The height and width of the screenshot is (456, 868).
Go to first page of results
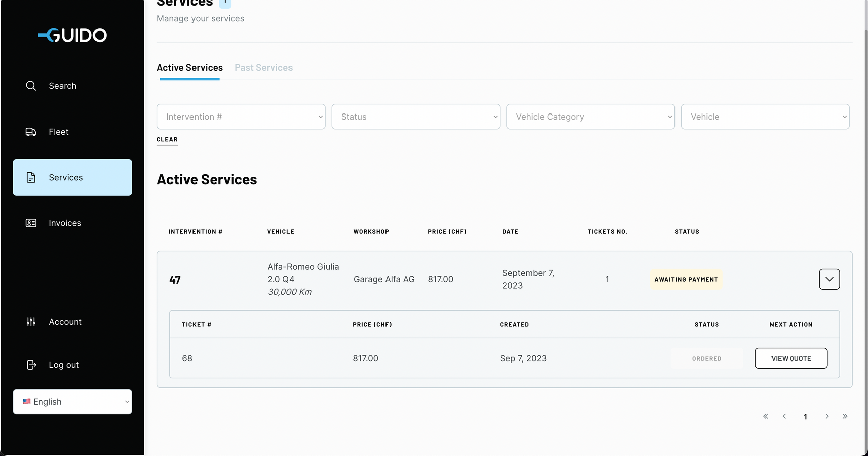coord(766,416)
